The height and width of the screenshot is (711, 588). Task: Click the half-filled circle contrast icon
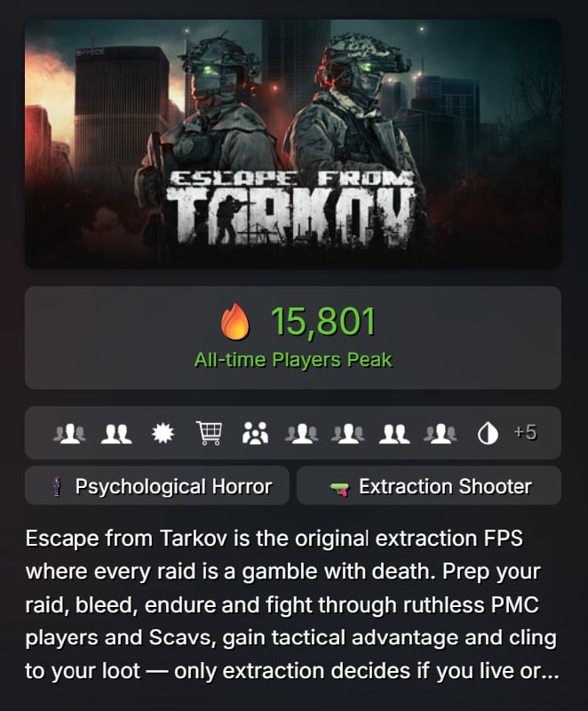click(488, 433)
